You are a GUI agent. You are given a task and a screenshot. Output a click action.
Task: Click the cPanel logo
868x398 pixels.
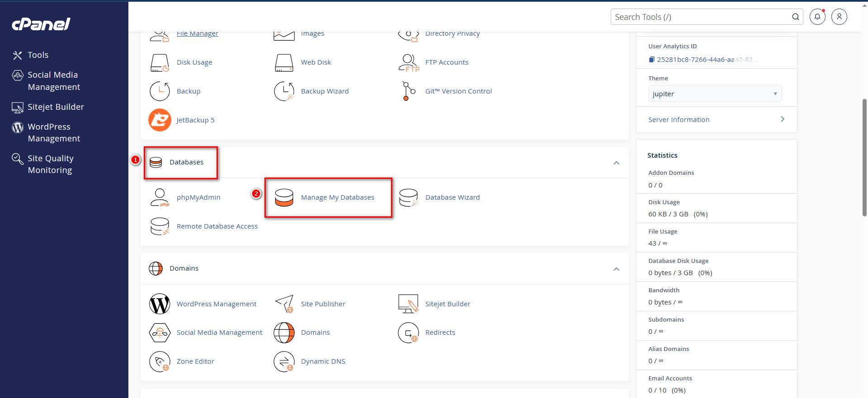click(41, 24)
